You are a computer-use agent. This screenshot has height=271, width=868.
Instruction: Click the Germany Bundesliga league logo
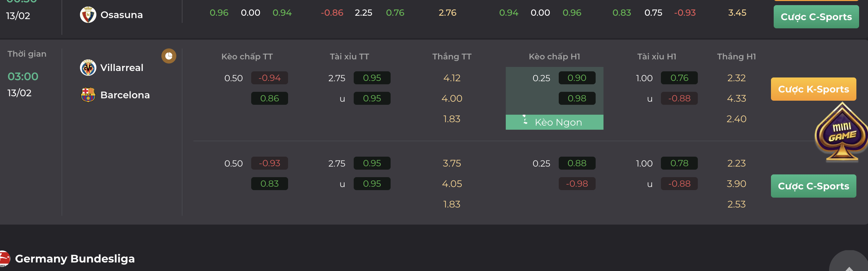click(4, 258)
